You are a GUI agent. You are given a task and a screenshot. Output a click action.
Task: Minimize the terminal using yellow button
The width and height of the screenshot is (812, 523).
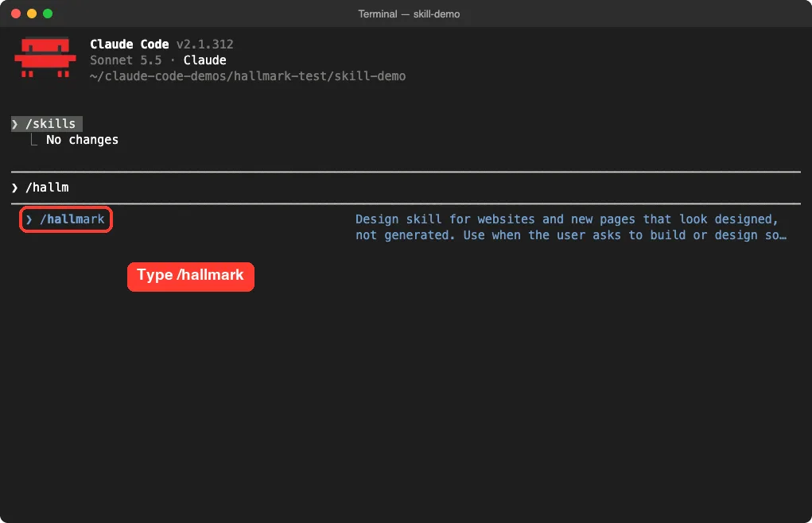pos(32,14)
